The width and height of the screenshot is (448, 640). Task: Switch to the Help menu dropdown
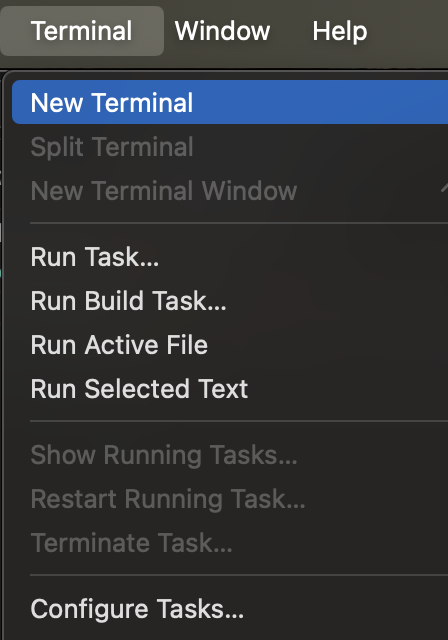pos(340,31)
